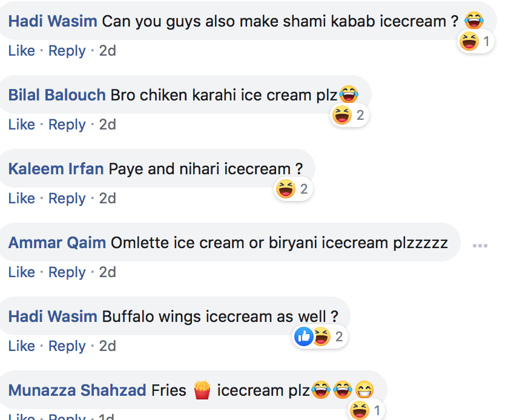Like Bilal Balouch's karahi comment
The image size is (511, 420).
click(22, 125)
